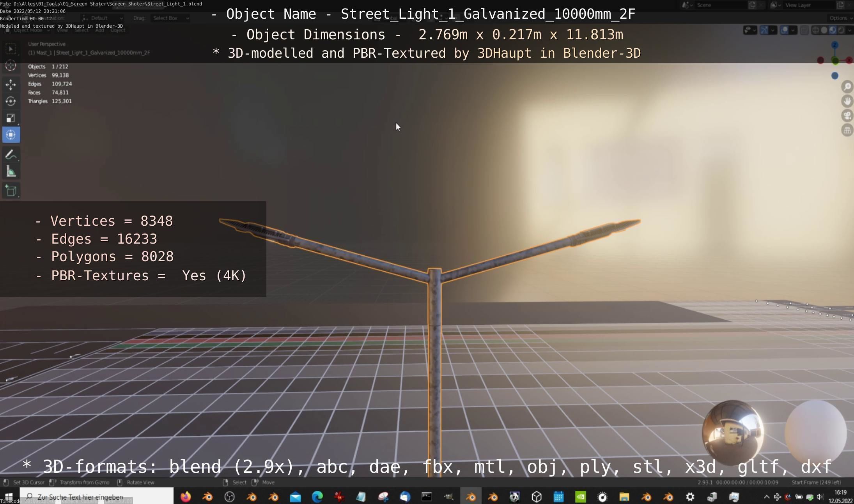Open the Object Mode dropdown

27,30
